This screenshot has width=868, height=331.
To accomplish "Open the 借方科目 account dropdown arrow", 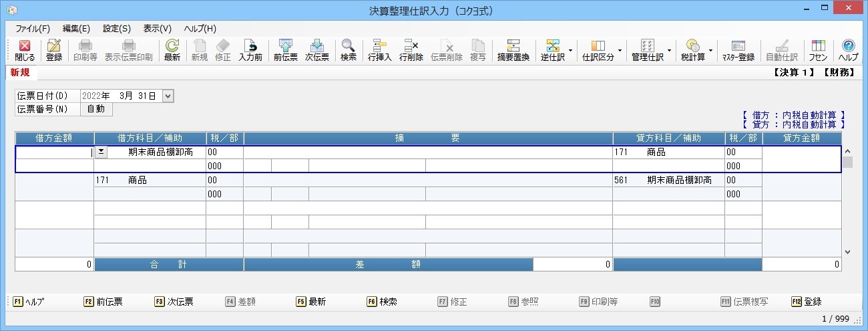I will (101, 152).
